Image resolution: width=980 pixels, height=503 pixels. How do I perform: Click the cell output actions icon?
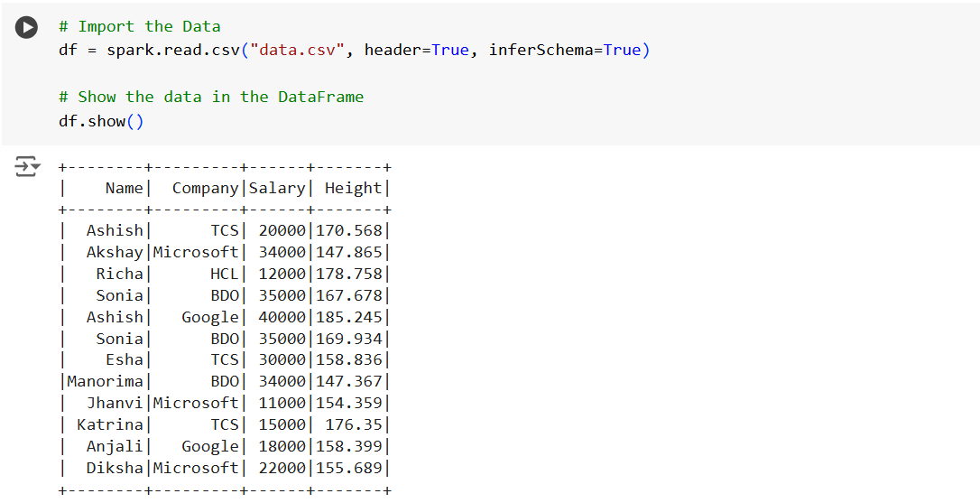click(27, 166)
